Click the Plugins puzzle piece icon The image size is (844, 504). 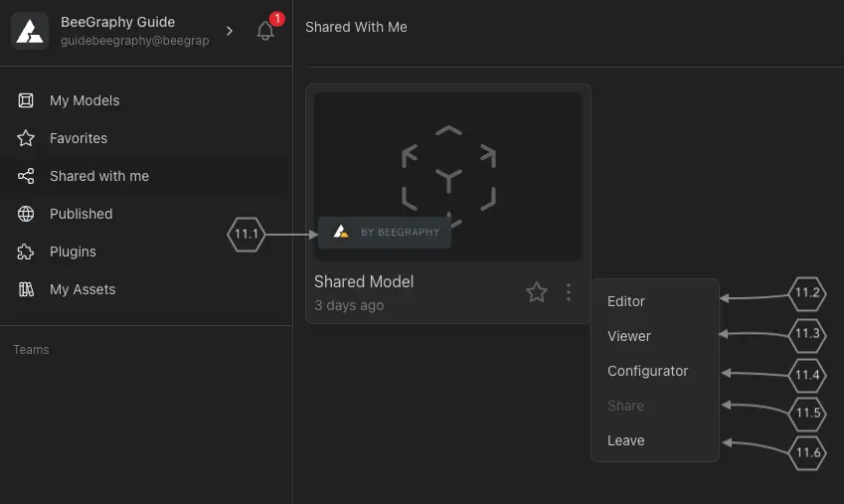pyautogui.click(x=27, y=252)
